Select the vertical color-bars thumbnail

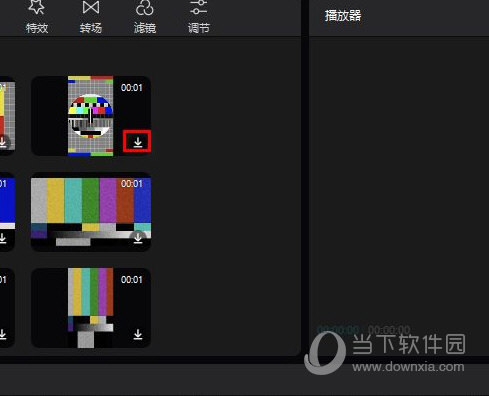[91, 308]
